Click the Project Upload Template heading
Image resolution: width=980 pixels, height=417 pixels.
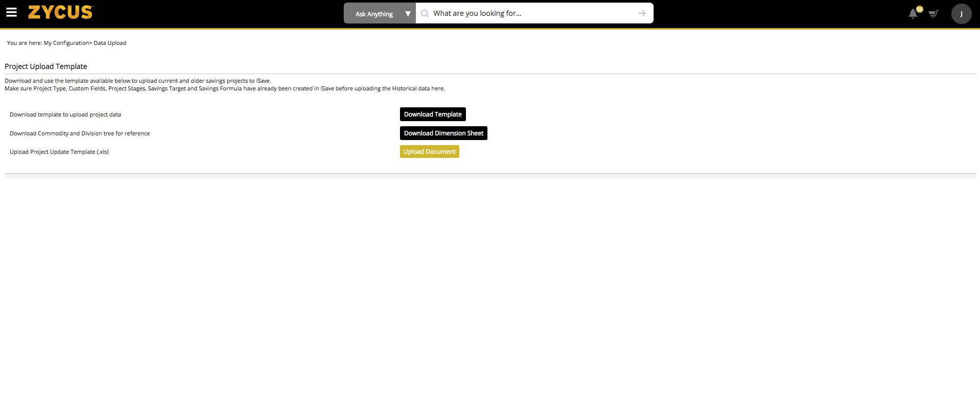point(46,66)
